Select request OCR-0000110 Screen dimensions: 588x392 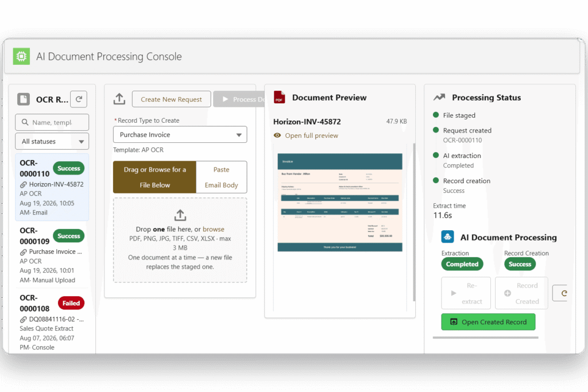pyautogui.click(x=52, y=187)
